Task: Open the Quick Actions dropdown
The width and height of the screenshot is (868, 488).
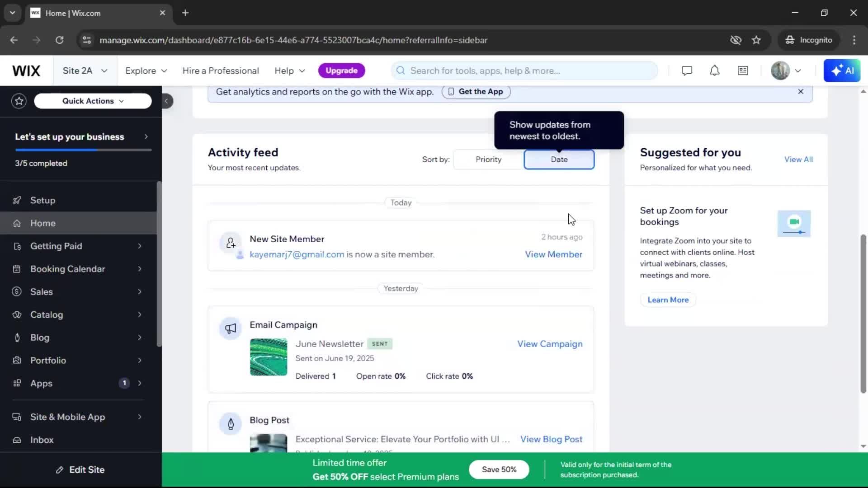Action: click(93, 101)
